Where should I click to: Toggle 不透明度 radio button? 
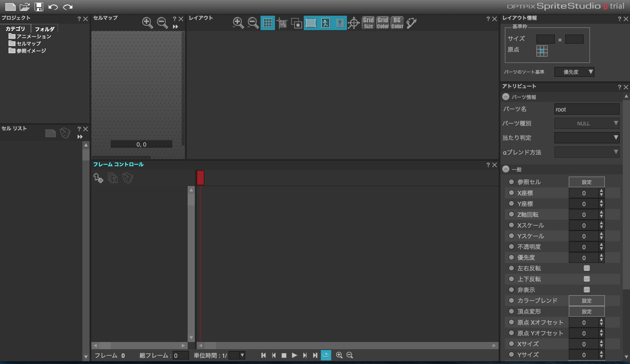511,247
